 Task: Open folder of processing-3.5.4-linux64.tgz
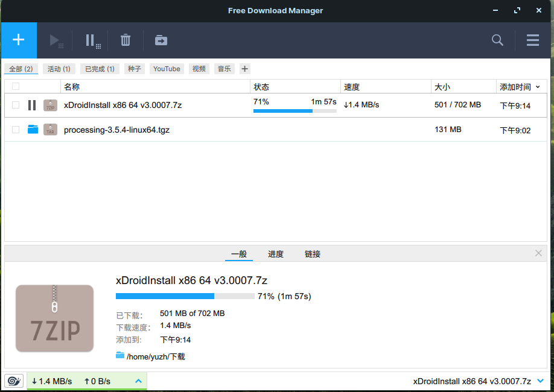[x=33, y=129]
